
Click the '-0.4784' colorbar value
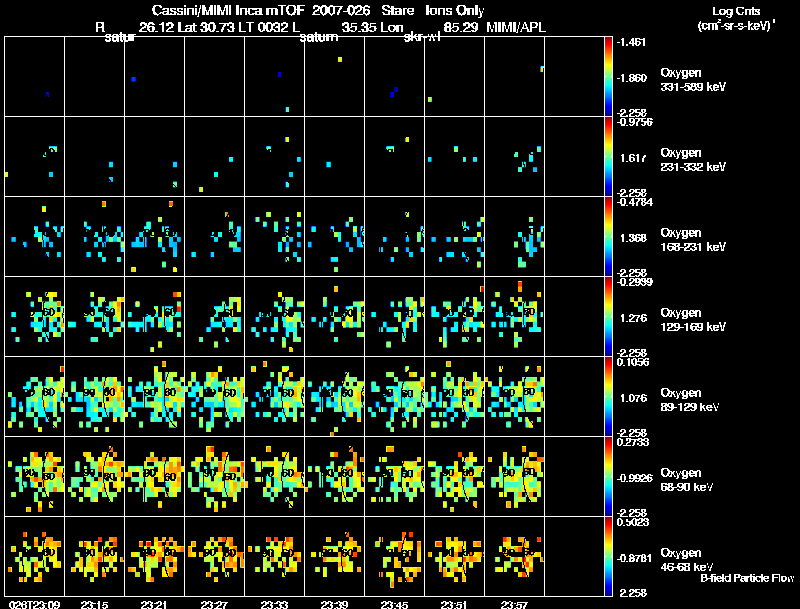[634, 202]
